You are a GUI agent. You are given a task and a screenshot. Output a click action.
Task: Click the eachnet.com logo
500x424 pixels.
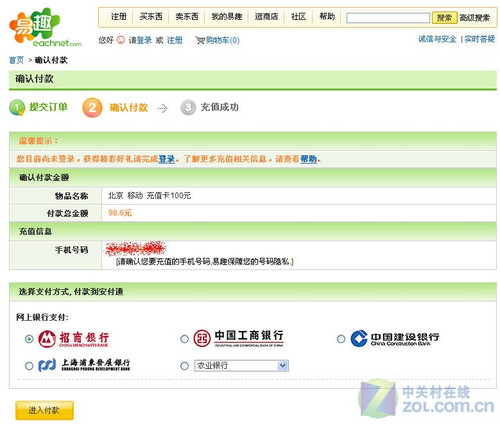[x=45, y=28]
